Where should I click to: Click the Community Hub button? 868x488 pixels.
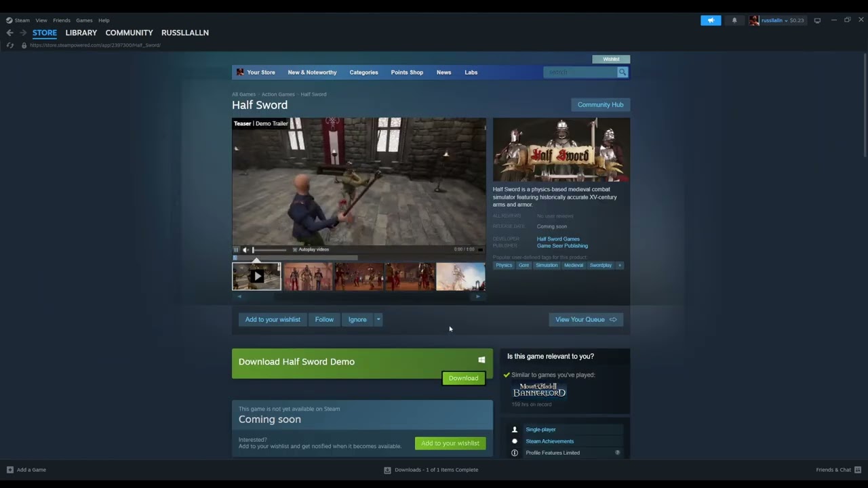(x=600, y=104)
